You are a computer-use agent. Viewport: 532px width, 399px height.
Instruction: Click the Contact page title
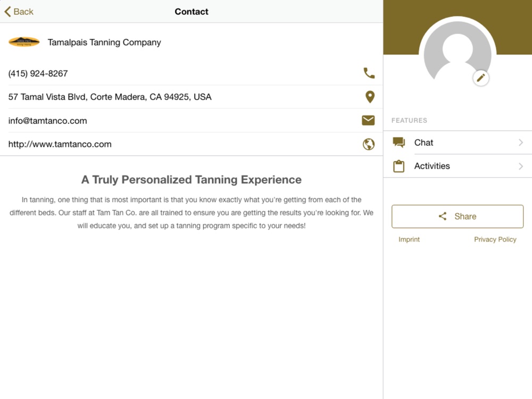click(x=192, y=12)
